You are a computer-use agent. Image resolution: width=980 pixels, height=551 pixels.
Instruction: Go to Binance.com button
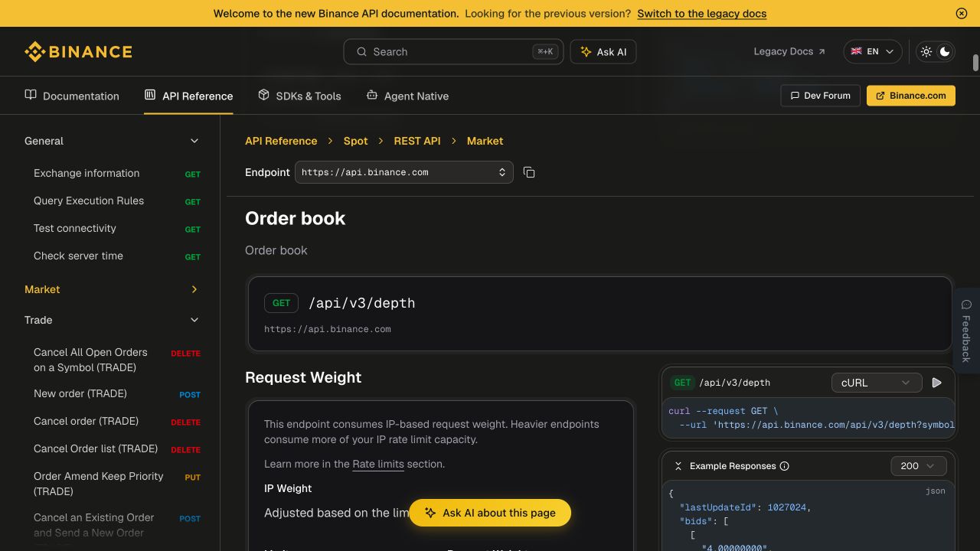click(x=911, y=96)
